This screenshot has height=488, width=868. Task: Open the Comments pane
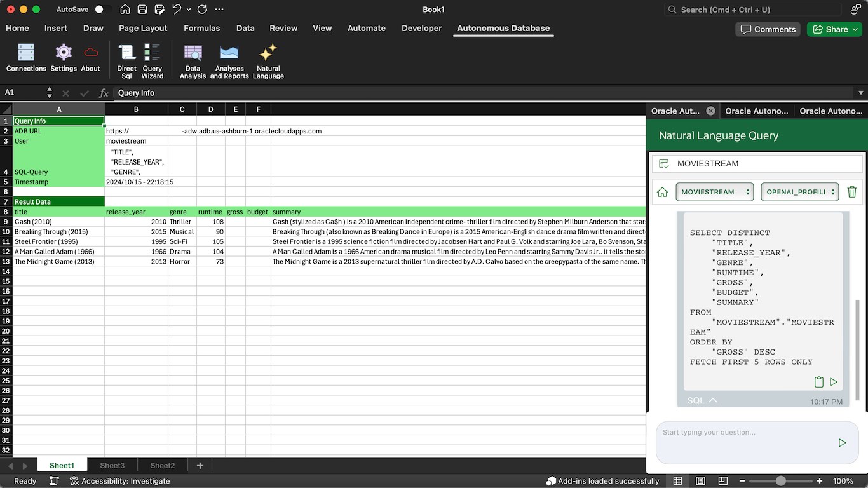point(768,29)
